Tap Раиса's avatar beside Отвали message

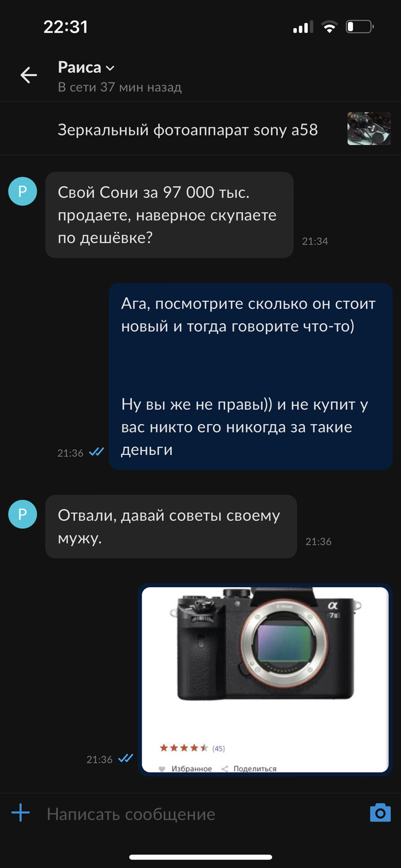click(22, 514)
